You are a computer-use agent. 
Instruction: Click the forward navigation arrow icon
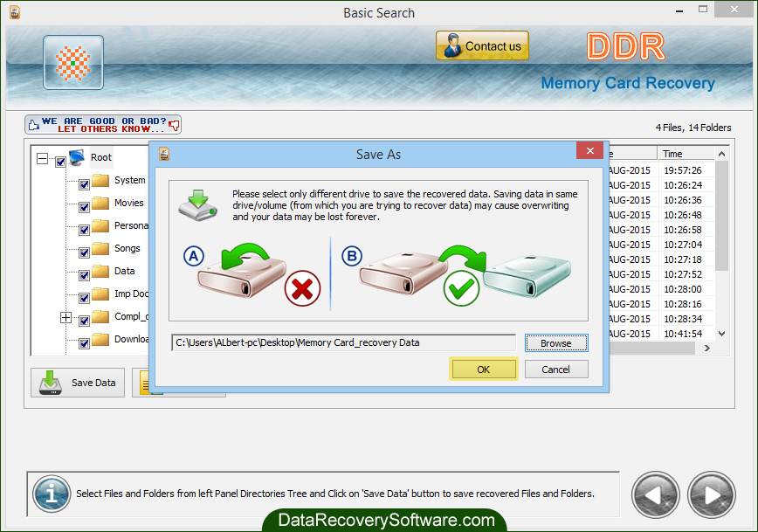[711, 494]
